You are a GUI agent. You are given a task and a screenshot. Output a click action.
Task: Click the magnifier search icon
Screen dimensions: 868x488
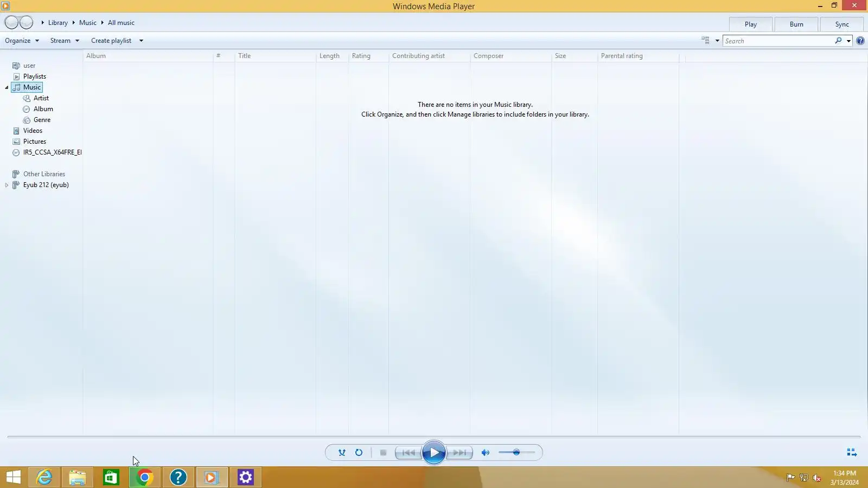click(838, 41)
